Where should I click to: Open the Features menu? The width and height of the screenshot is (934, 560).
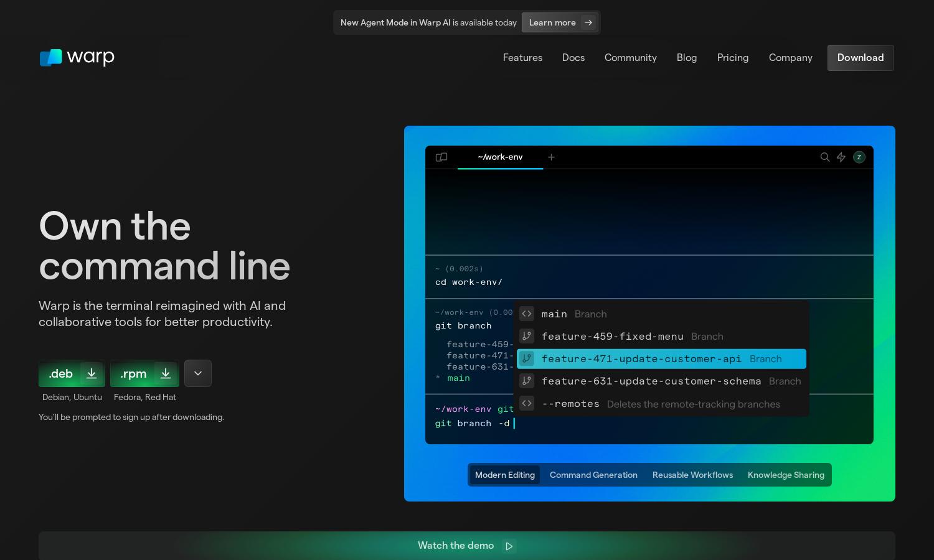[x=522, y=58]
